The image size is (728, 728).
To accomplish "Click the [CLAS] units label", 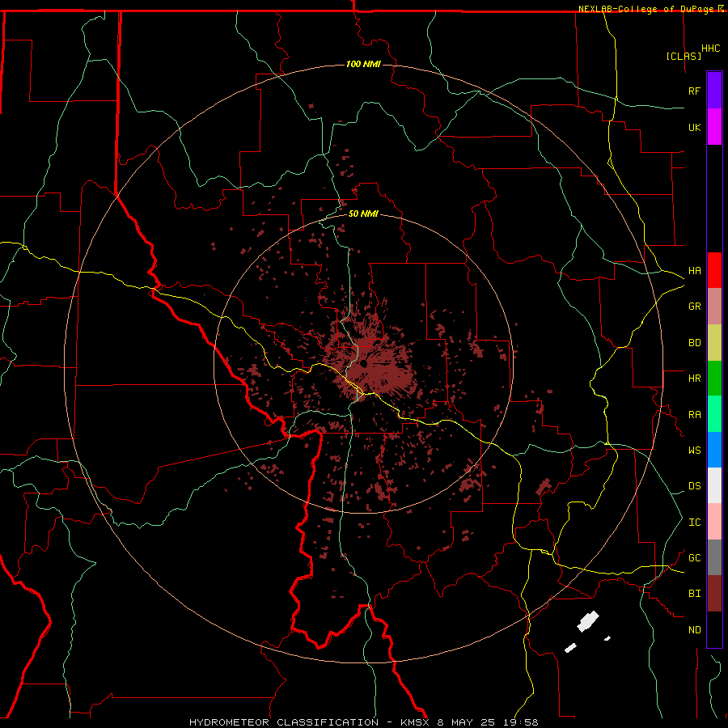I will coord(684,56).
